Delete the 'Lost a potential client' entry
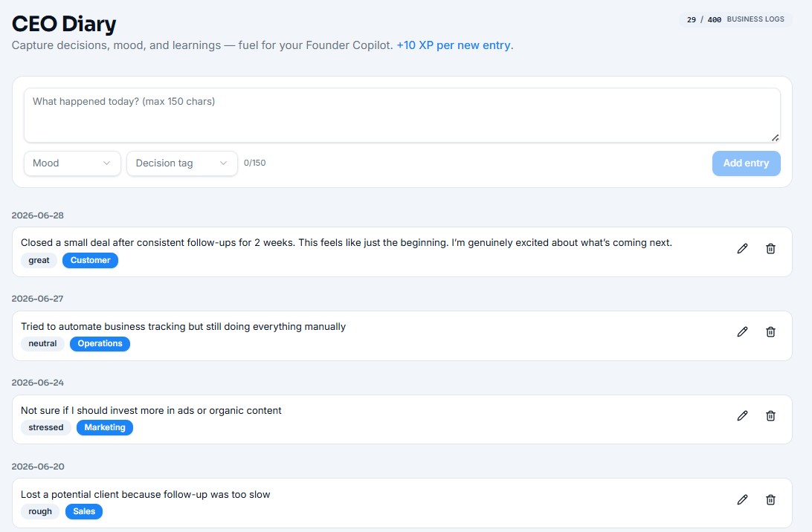 (770, 499)
